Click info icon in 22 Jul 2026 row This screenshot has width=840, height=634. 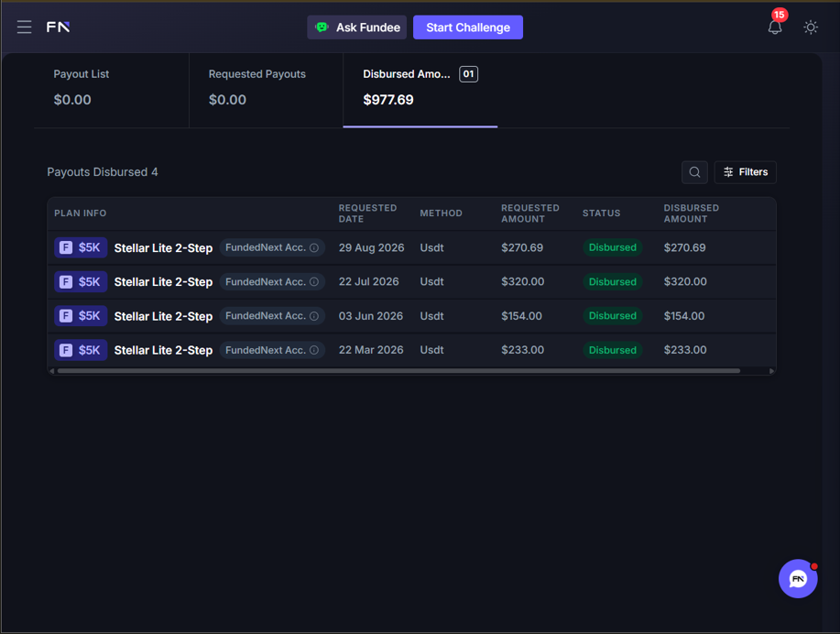click(314, 282)
